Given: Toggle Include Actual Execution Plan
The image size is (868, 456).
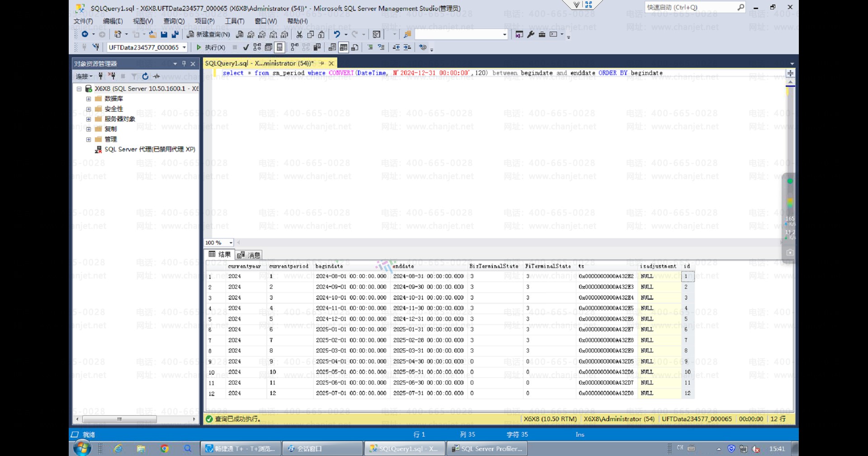Looking at the screenshot, I should (295, 47).
